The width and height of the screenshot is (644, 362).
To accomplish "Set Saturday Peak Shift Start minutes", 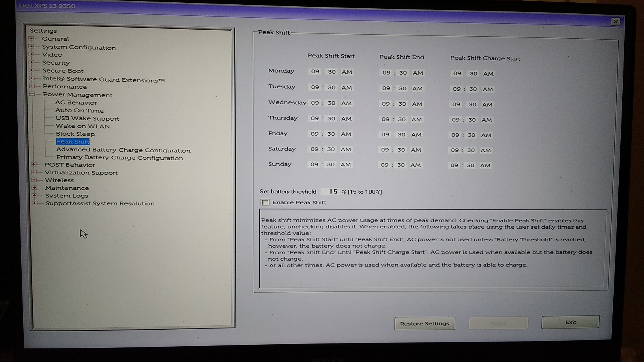I will [331, 149].
